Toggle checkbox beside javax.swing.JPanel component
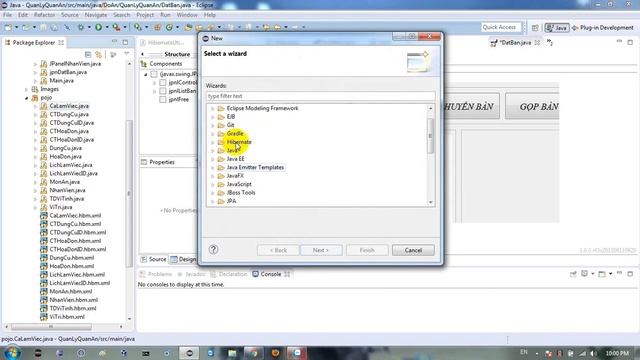 click(x=154, y=74)
